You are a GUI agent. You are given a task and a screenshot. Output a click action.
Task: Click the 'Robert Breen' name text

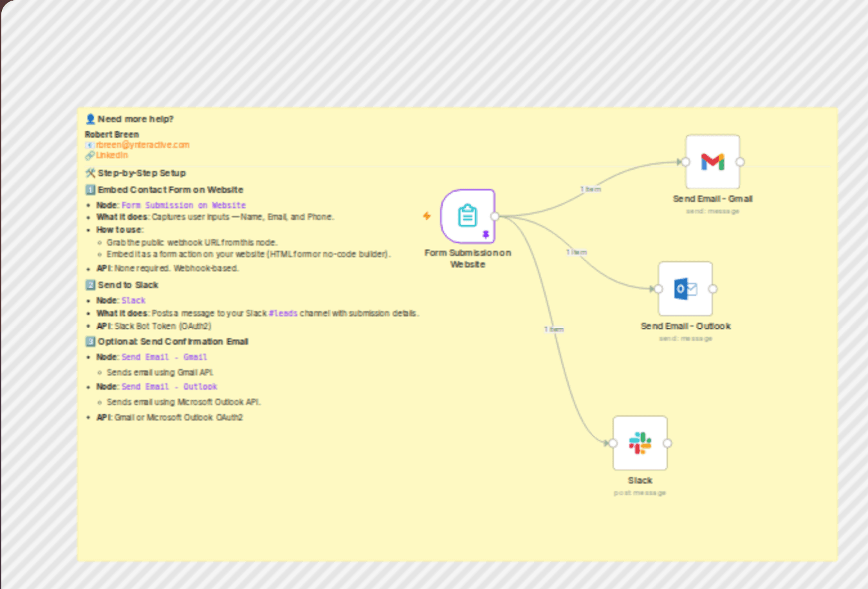click(112, 134)
